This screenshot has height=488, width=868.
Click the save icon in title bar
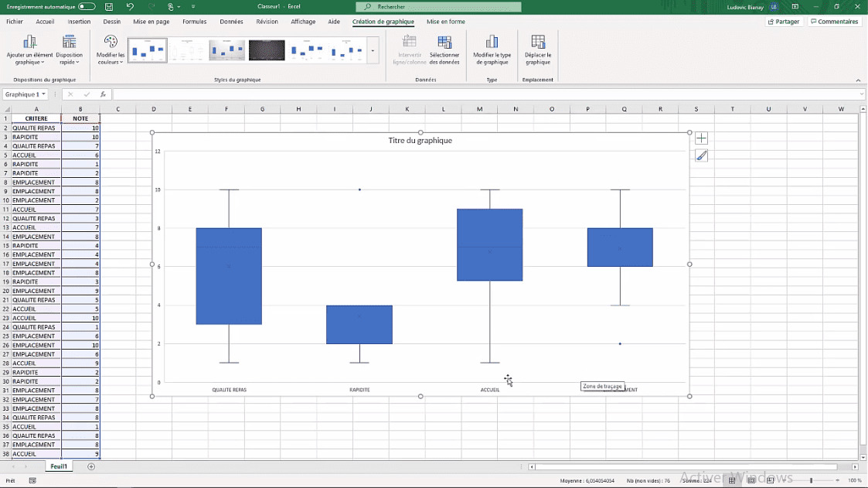pos(109,6)
